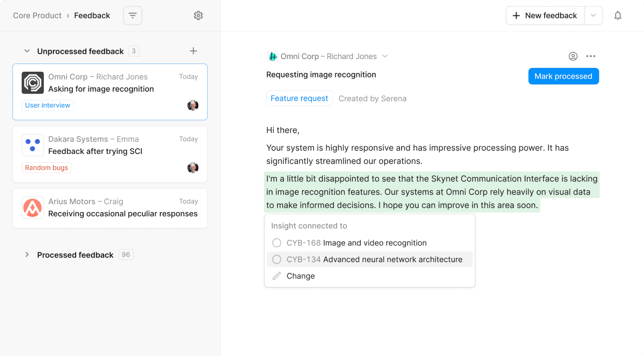Open settings gear in feedback sidebar
Screen dimensions: 644x356
pos(198,16)
